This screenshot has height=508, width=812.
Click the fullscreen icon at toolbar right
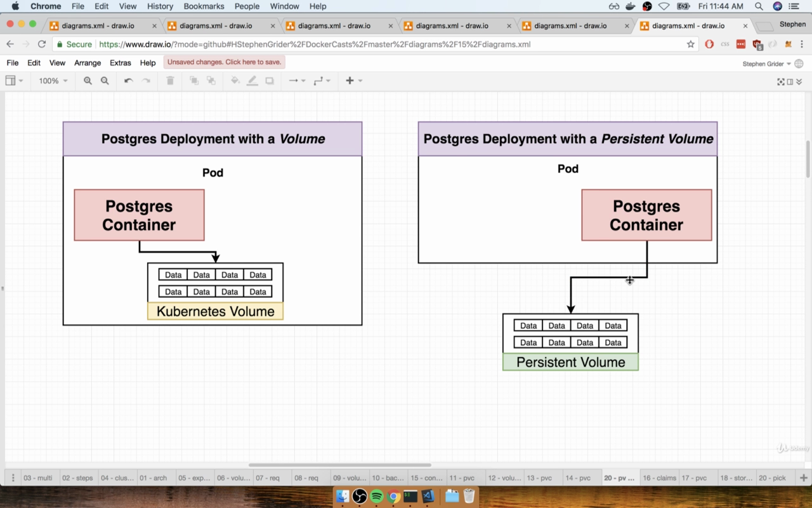781,81
